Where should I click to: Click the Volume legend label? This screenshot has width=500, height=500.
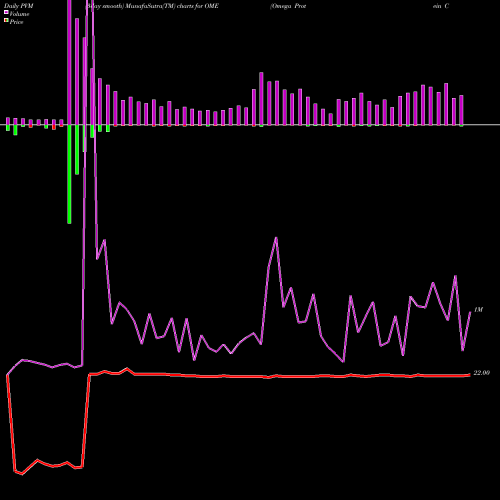[19, 14]
